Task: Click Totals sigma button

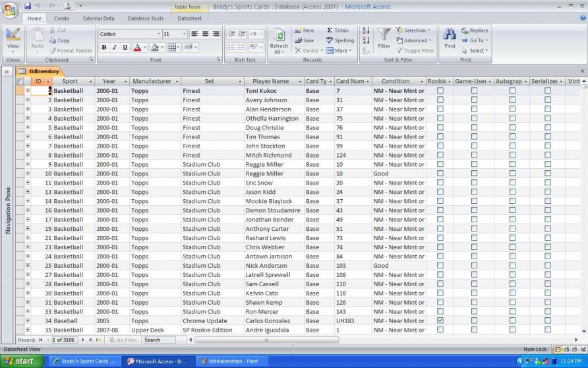Action: coord(338,30)
